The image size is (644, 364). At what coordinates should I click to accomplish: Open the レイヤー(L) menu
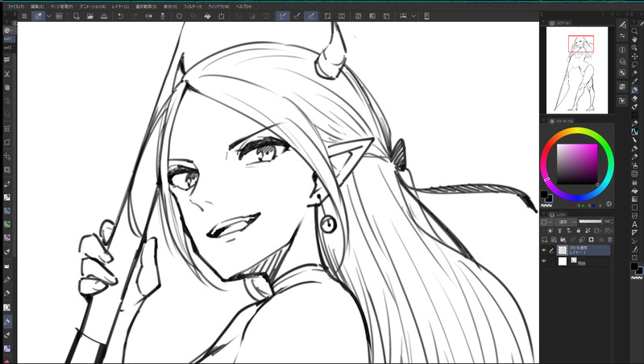[x=120, y=6]
